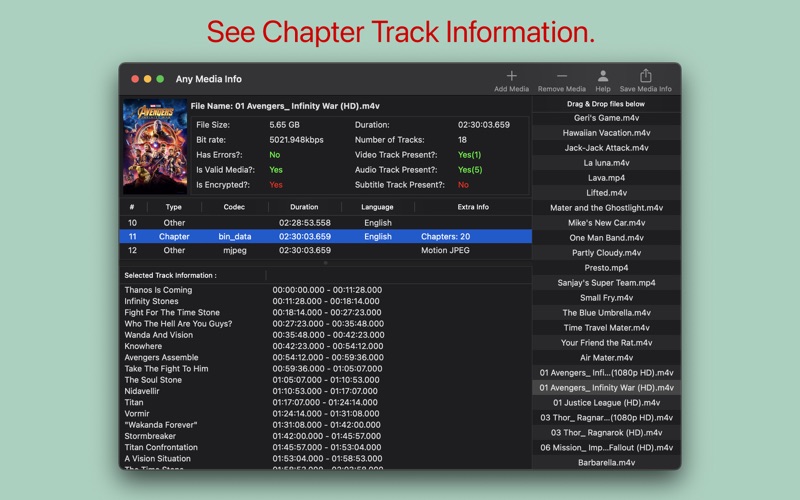Viewport: 800px width, 500px height.
Task: Select Barbarella.m4v in file list
Action: coord(606,463)
